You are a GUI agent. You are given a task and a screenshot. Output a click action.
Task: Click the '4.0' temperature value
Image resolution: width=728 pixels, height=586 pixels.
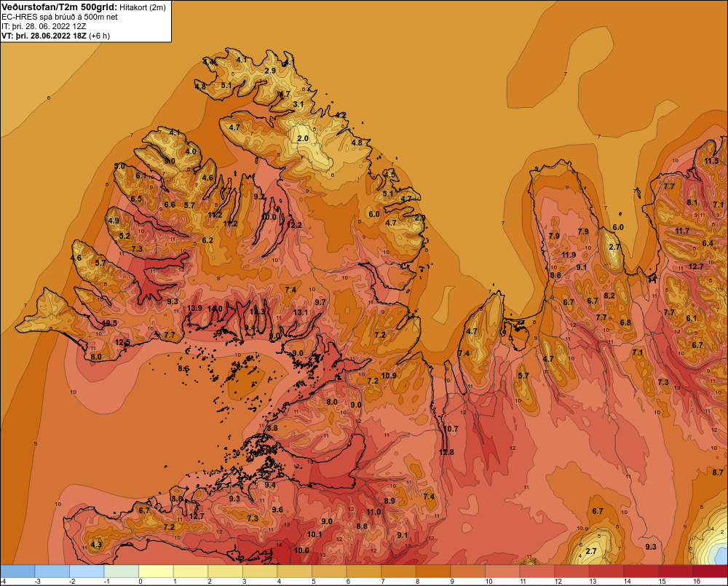190,151
